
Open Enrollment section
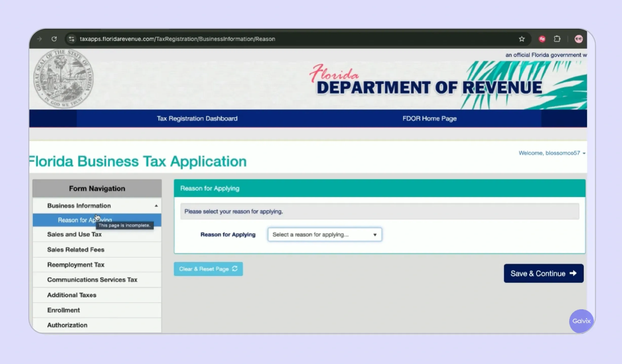(x=97, y=310)
